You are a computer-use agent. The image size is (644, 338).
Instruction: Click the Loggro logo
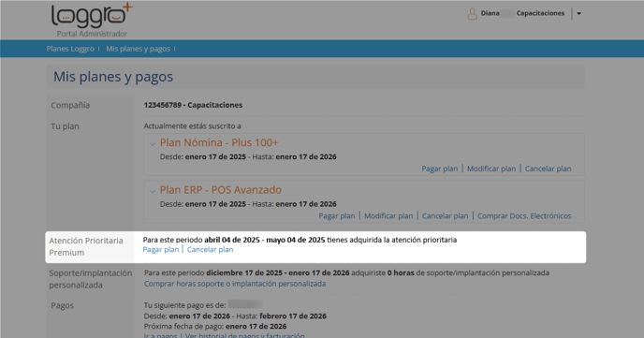[x=92, y=15]
